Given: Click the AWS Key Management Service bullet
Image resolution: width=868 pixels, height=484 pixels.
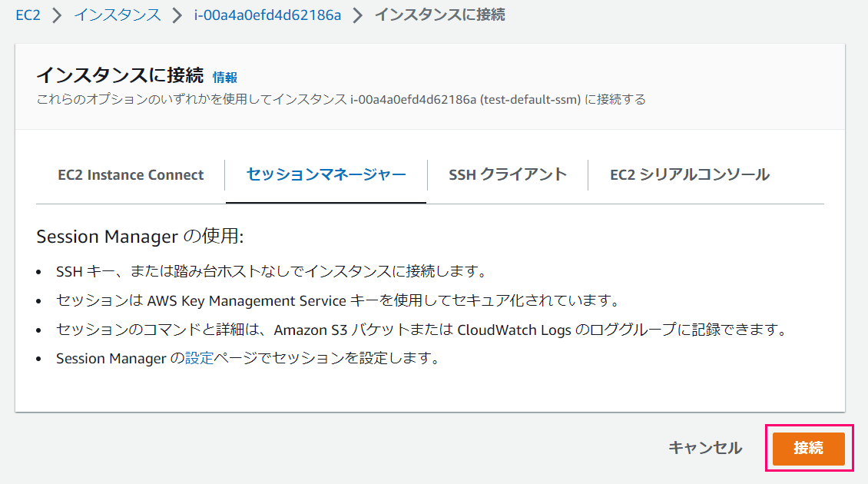Looking at the screenshot, I should (337, 300).
